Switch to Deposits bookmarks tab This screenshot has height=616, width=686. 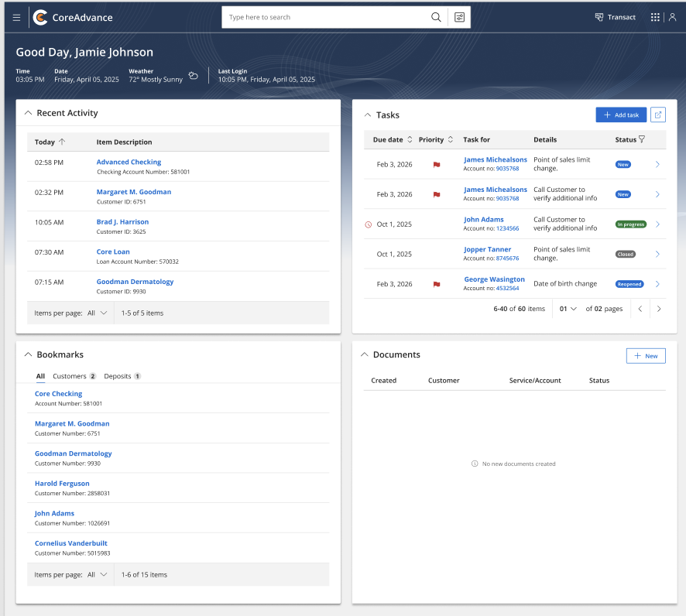tap(122, 376)
